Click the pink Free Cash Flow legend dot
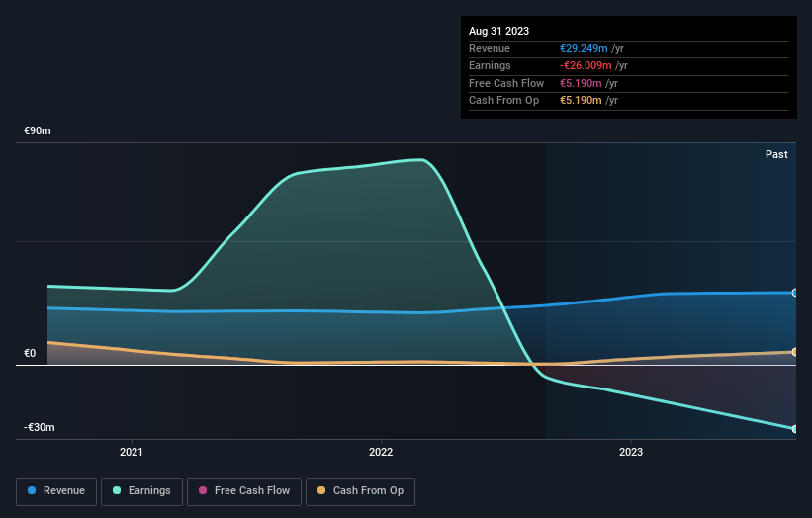Image resolution: width=812 pixels, height=518 pixels. 203,490
